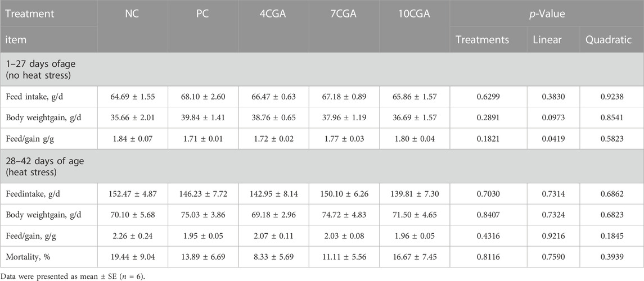
Task: Click the 4CGA value 38.76 ± 0.65
Action: pos(274,117)
